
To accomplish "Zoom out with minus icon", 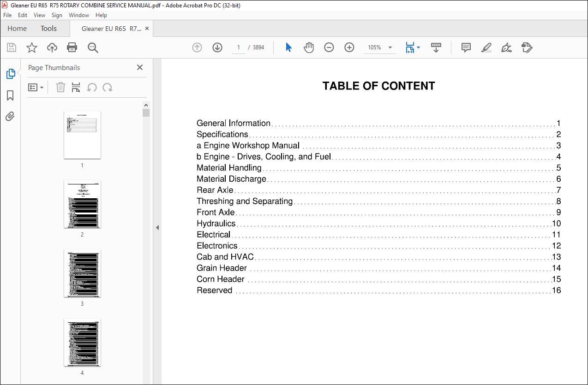I will (x=329, y=47).
